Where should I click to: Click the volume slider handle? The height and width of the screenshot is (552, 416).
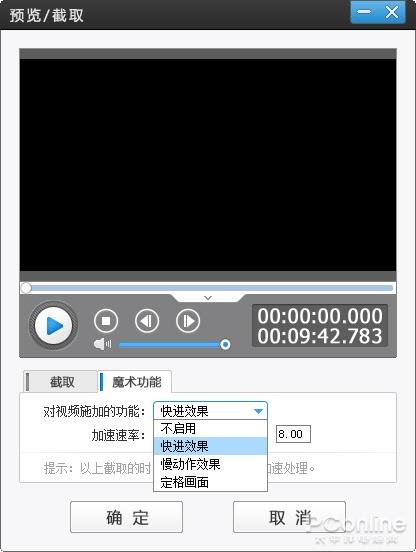[x=225, y=344]
